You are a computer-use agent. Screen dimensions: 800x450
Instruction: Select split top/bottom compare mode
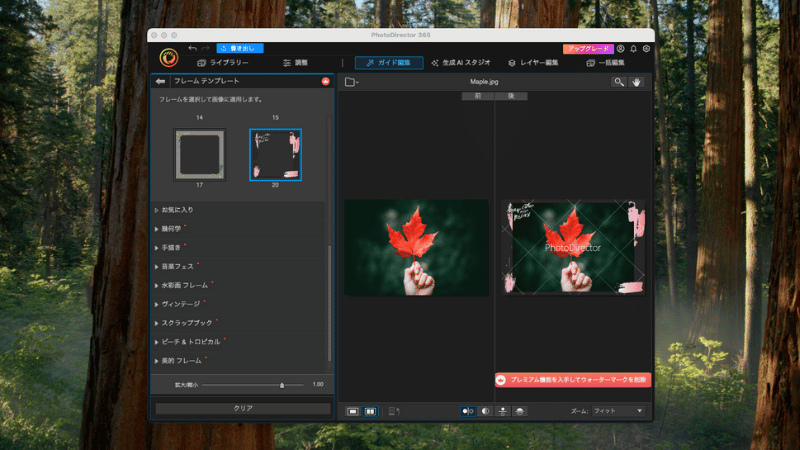(x=520, y=411)
